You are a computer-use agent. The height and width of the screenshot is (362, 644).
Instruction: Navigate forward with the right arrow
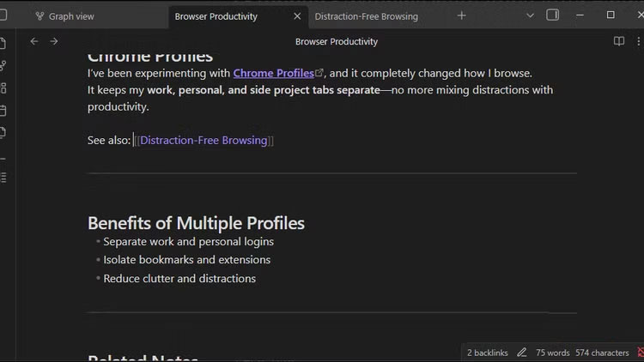tap(54, 41)
